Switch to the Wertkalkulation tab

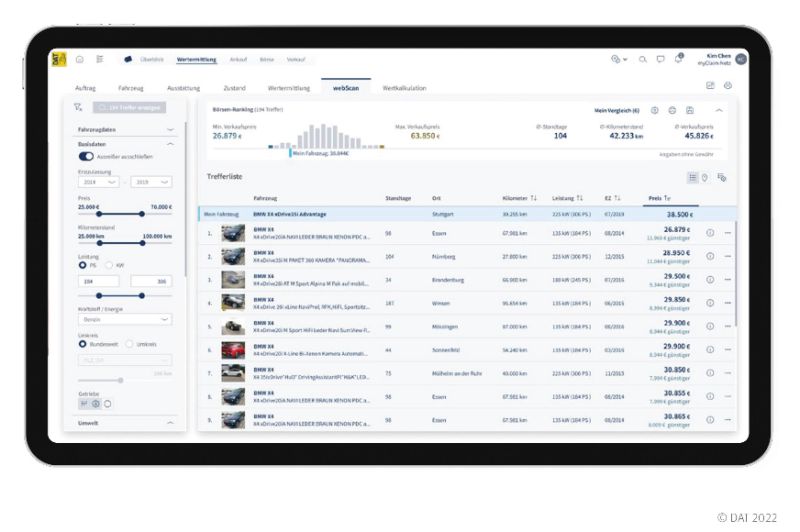(404, 88)
